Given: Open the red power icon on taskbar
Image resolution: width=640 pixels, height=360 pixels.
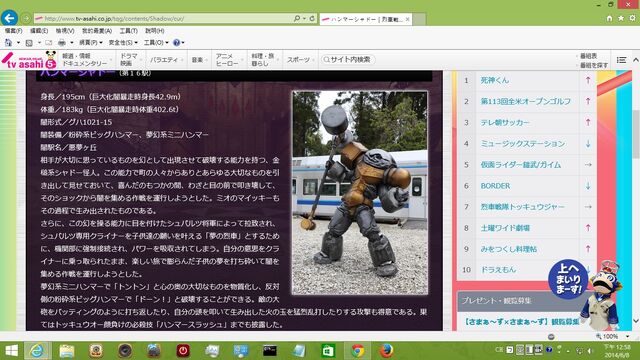Looking at the screenshot, I should pos(183,351).
